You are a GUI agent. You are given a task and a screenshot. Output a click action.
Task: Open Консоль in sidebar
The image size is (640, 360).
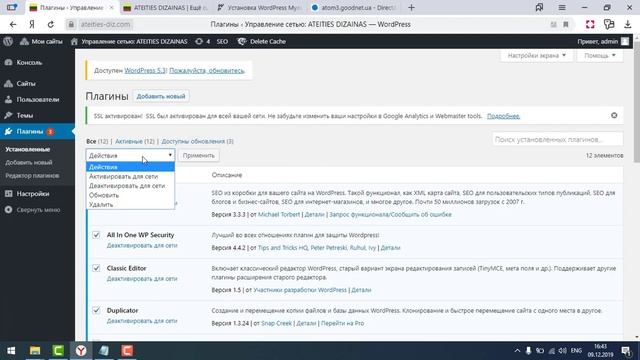point(29,62)
